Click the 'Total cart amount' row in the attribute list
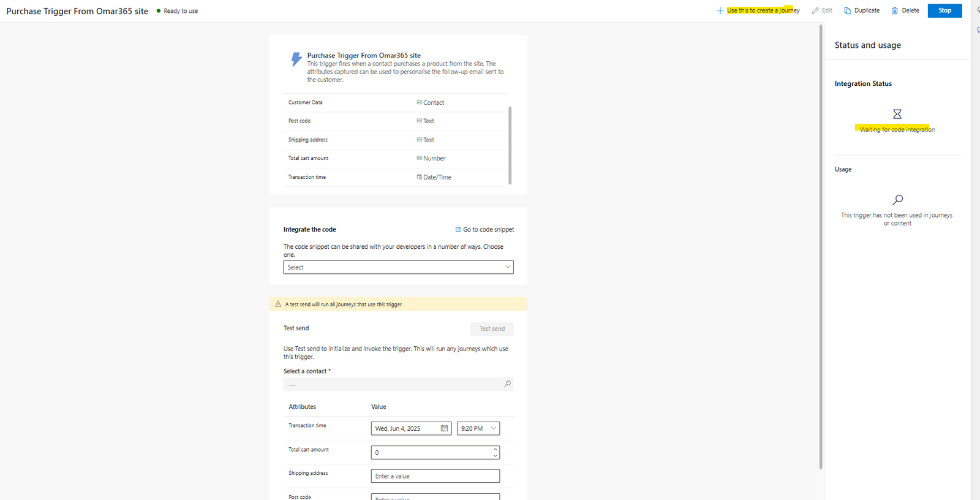The width and height of the screenshot is (980, 500). pyautogui.click(x=395, y=158)
